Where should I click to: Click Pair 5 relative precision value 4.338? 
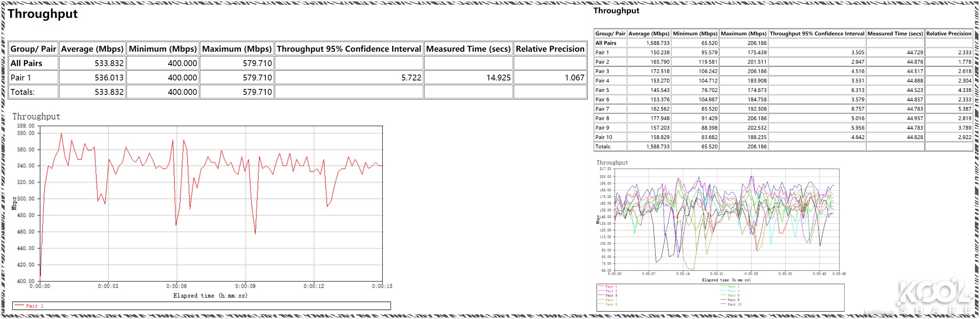pyautogui.click(x=964, y=90)
